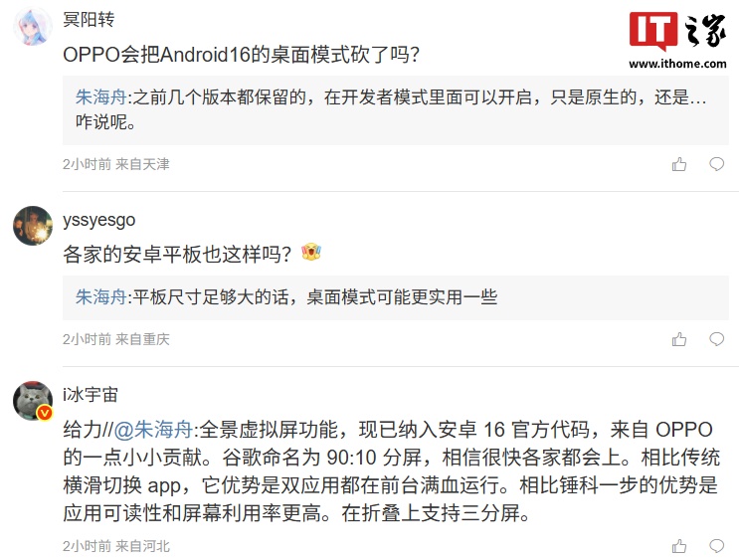Like 冥阳转's comment with thumbs-up icon

pos(679,164)
